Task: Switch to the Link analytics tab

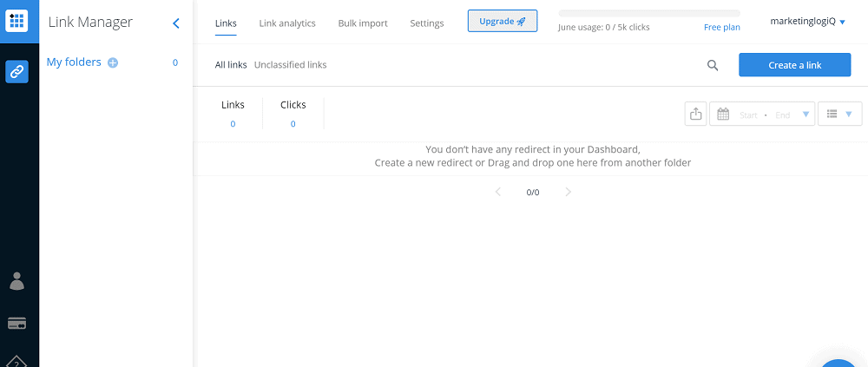Action: [x=287, y=23]
